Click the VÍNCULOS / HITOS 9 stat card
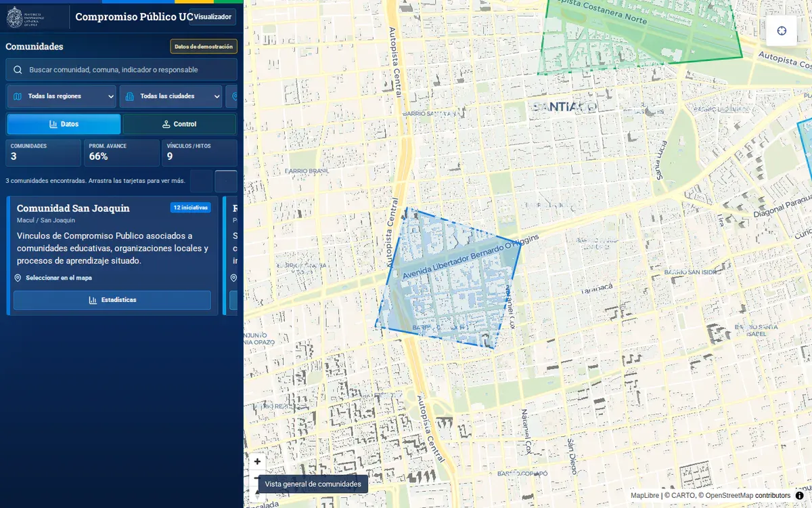The height and width of the screenshot is (508, 812). tap(200, 153)
